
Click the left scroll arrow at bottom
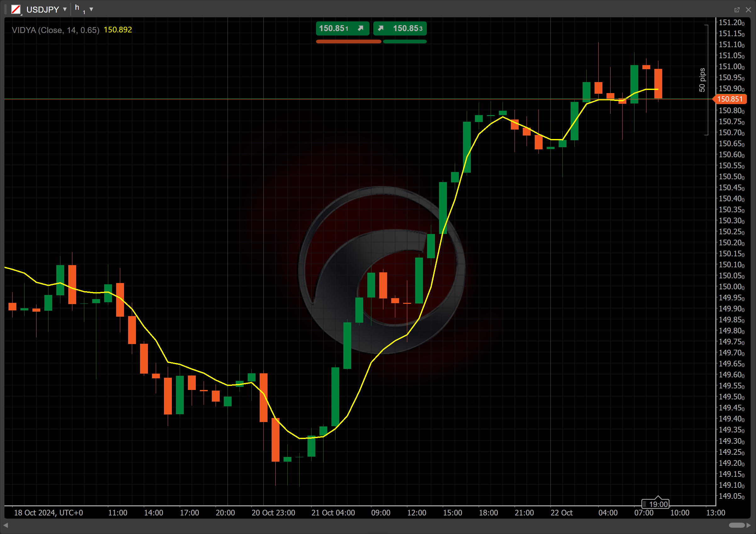pos(6,525)
